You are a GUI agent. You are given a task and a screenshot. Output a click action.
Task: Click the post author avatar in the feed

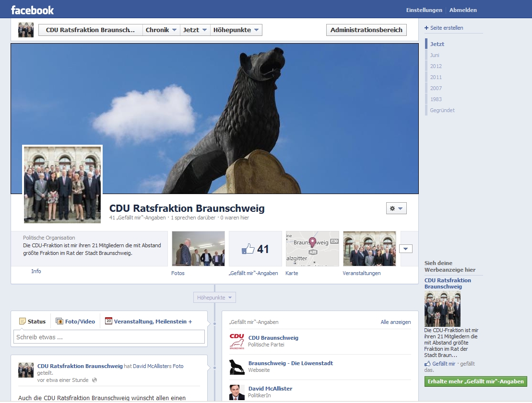click(x=26, y=370)
